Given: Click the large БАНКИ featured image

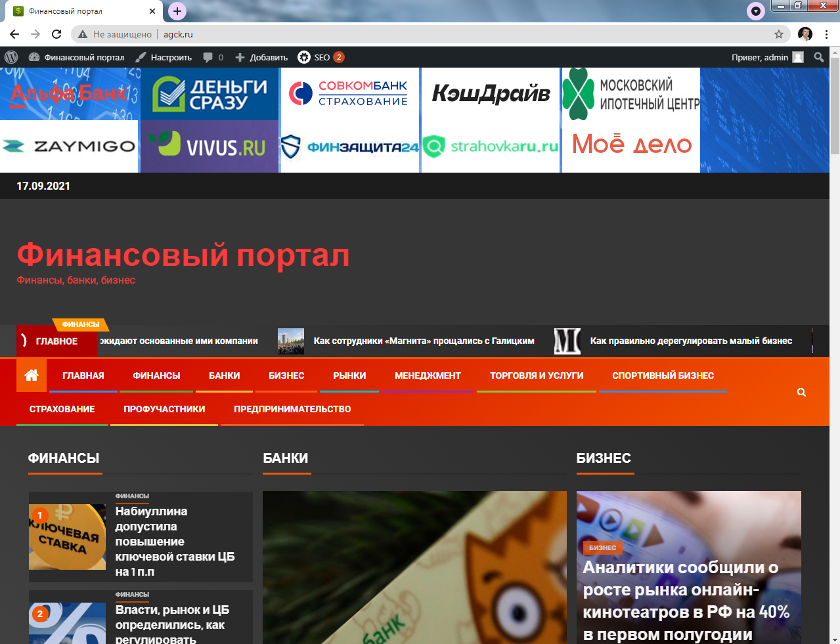Looking at the screenshot, I should coord(414,567).
